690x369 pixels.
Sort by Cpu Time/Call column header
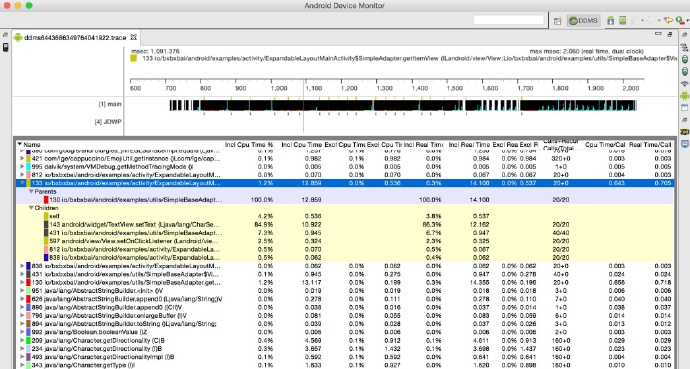click(605, 144)
